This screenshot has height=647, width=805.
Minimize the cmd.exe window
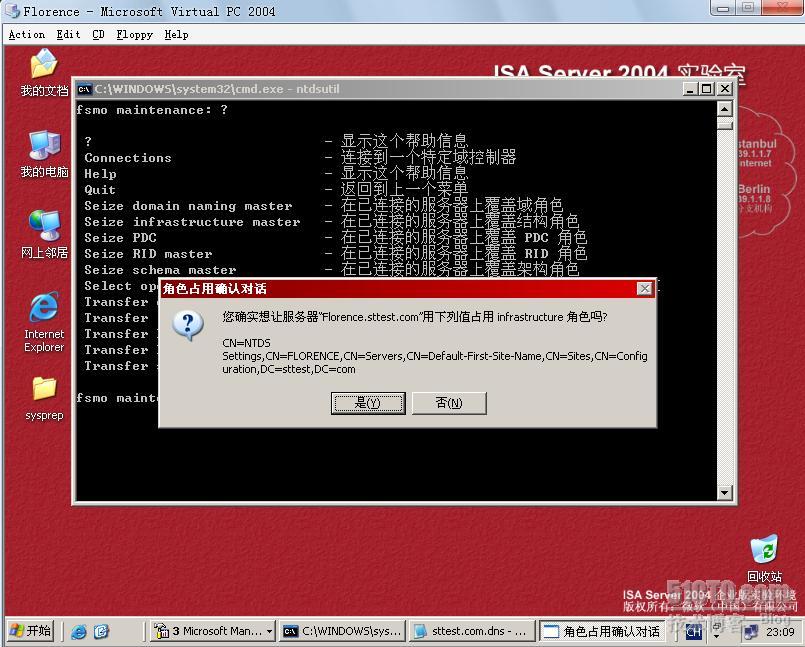tap(690, 89)
